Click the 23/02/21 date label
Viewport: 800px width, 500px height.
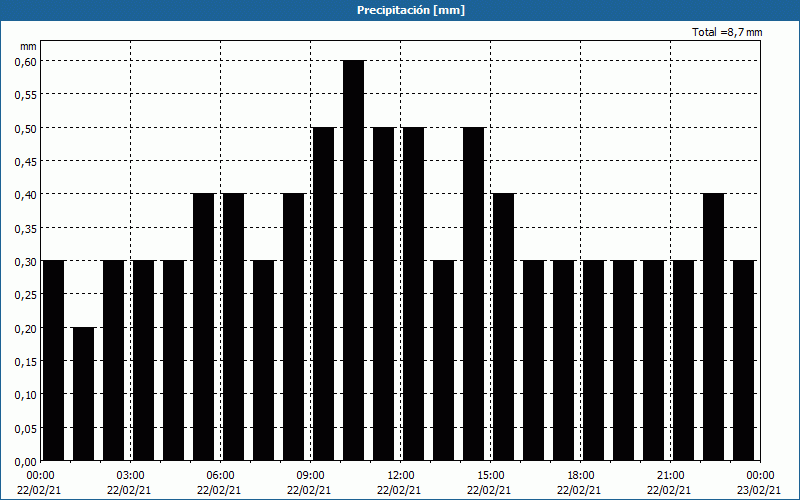tap(759, 490)
